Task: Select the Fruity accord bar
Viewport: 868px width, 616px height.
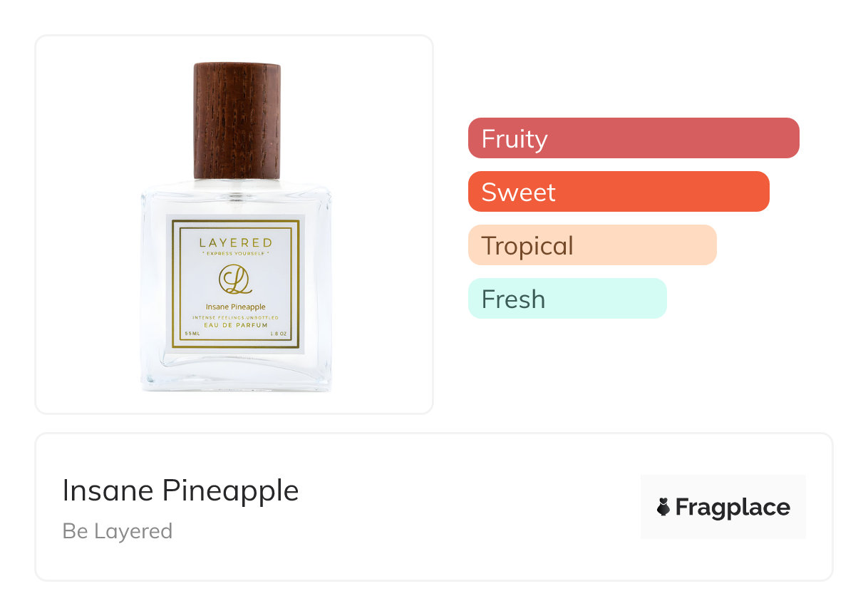Action: coord(633,138)
